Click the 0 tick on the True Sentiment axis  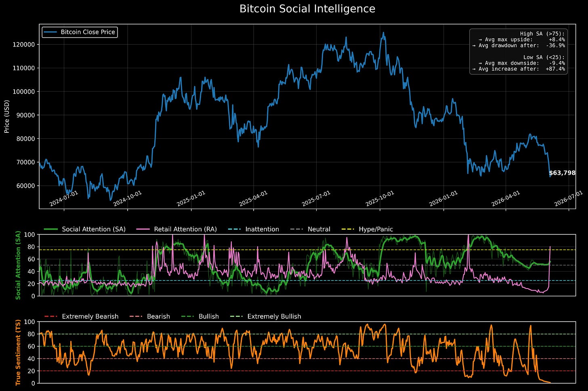coord(34,383)
